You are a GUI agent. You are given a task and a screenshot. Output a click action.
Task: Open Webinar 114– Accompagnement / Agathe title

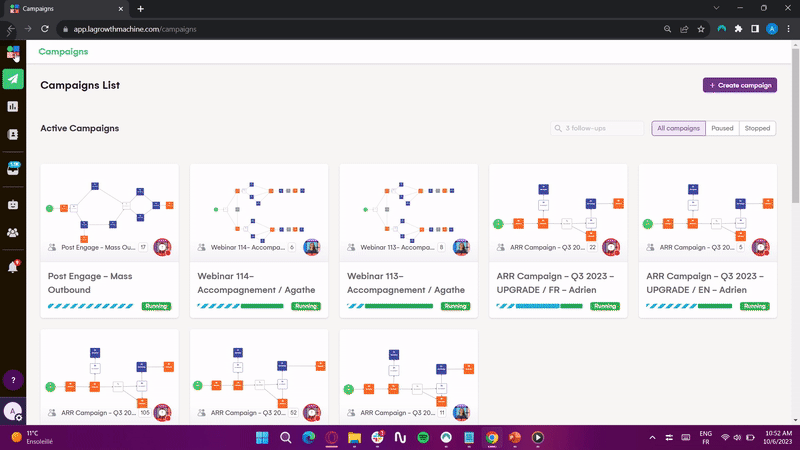coord(256,283)
